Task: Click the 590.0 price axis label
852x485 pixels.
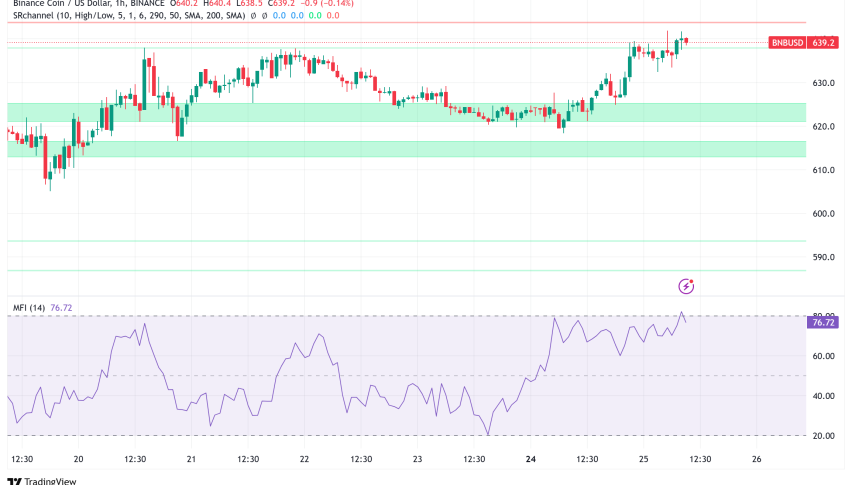Action: (824, 257)
